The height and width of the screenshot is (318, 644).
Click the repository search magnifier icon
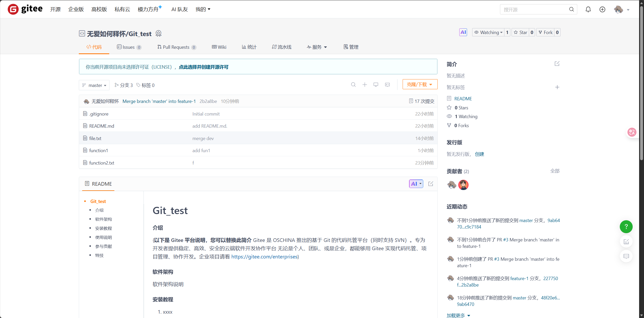tap(353, 85)
